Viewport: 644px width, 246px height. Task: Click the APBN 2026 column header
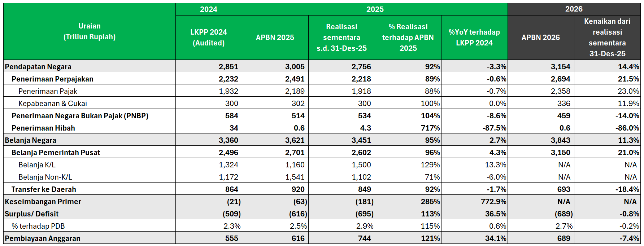[540, 38]
